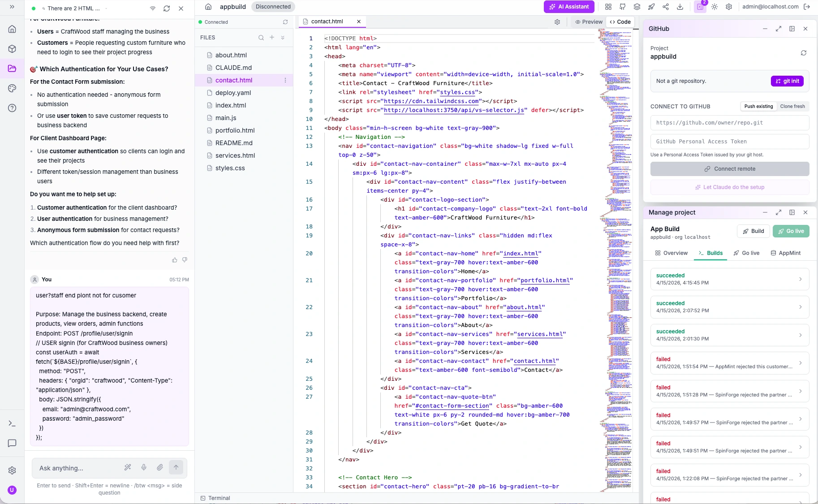
Task: Click the magic wand enhance prompt icon
Action: [128, 468]
